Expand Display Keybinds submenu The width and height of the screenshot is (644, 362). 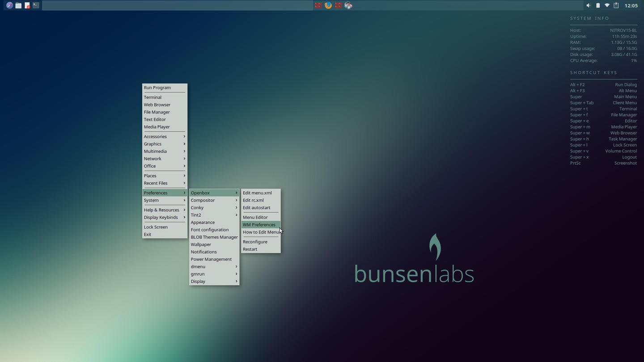[165, 217]
